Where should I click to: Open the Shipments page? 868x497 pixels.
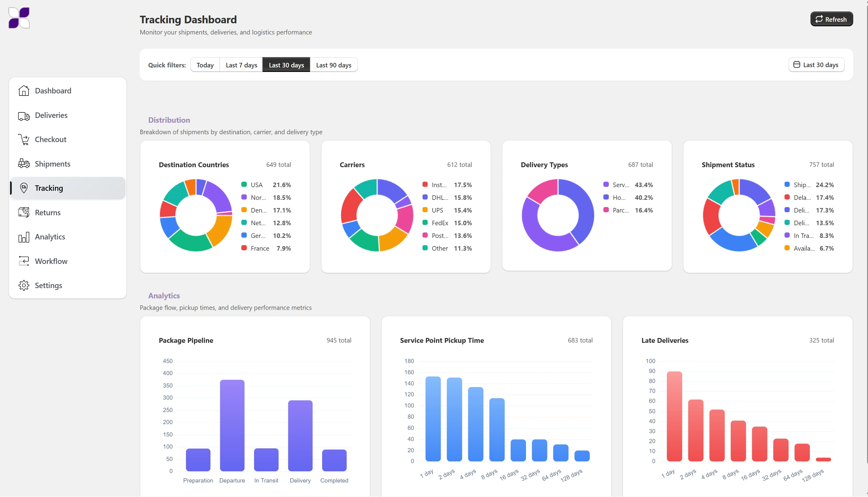pyautogui.click(x=68, y=164)
